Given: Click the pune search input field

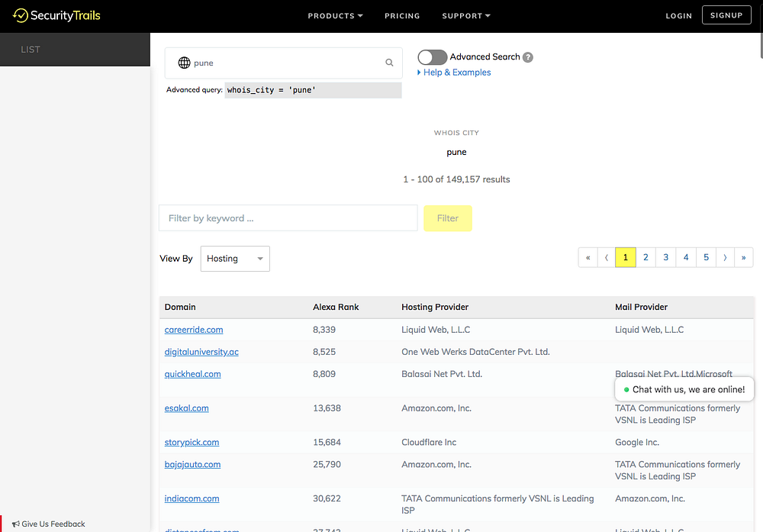Looking at the screenshot, I should pos(284,63).
